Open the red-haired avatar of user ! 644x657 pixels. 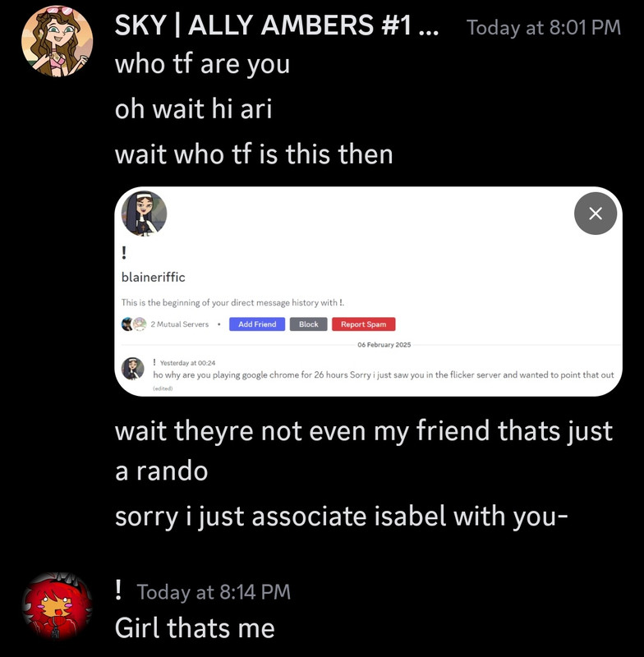57,605
